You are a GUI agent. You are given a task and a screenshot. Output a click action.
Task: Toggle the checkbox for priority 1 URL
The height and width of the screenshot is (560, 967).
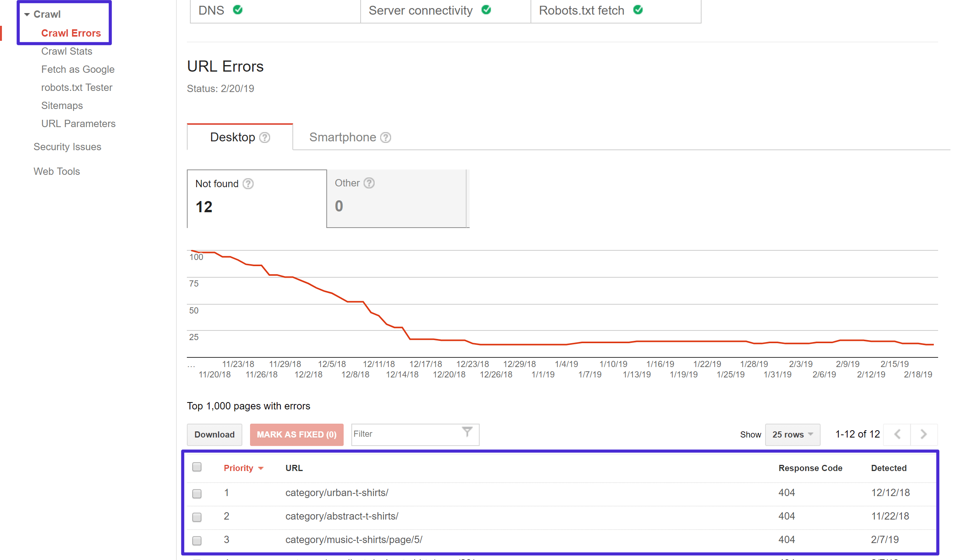coord(197,492)
